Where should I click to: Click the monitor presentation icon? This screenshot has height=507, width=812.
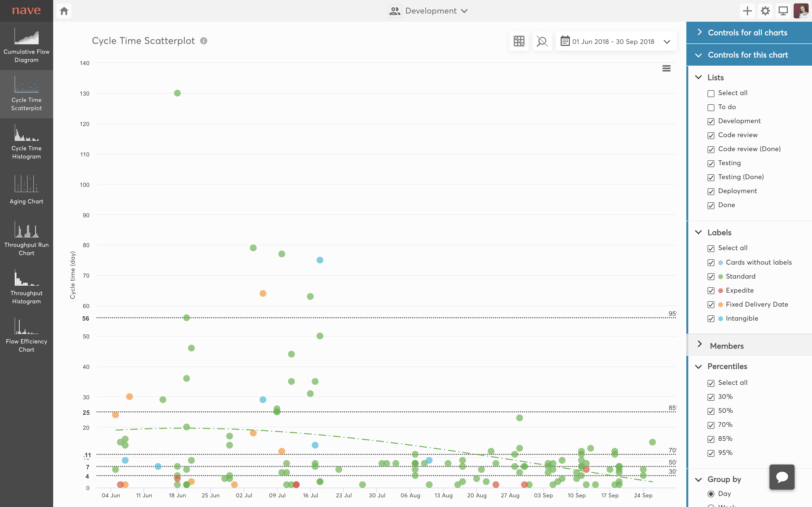pyautogui.click(x=783, y=11)
